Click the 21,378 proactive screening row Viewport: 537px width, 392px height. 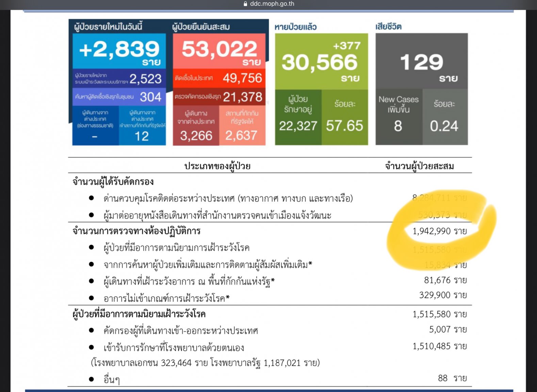(x=219, y=97)
